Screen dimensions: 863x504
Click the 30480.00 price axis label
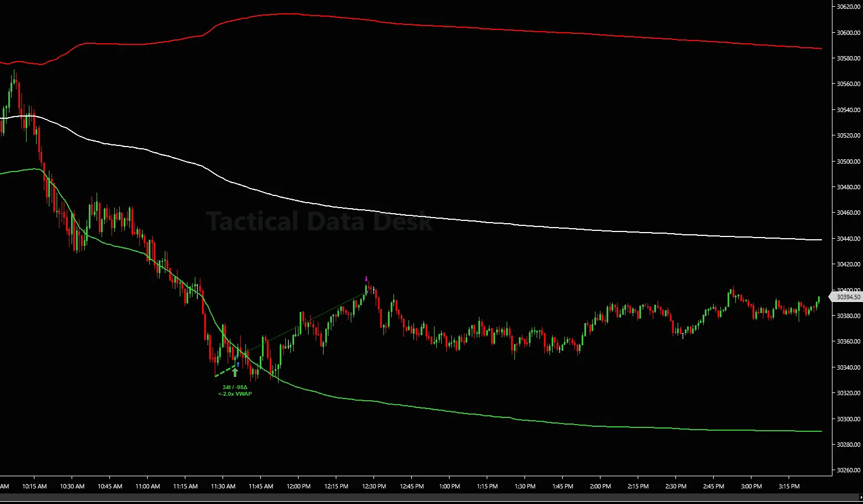(x=849, y=187)
